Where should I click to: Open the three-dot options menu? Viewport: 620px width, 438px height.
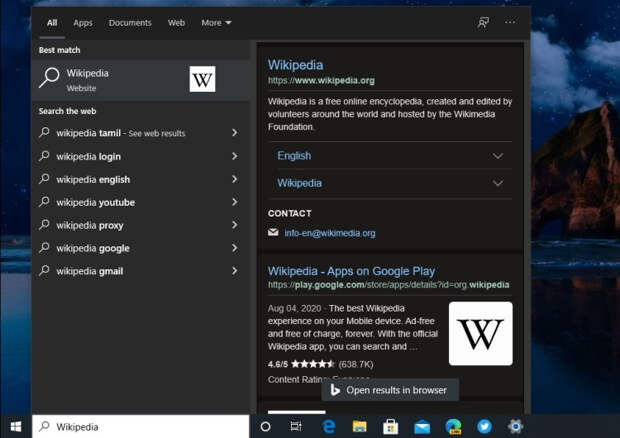point(511,22)
